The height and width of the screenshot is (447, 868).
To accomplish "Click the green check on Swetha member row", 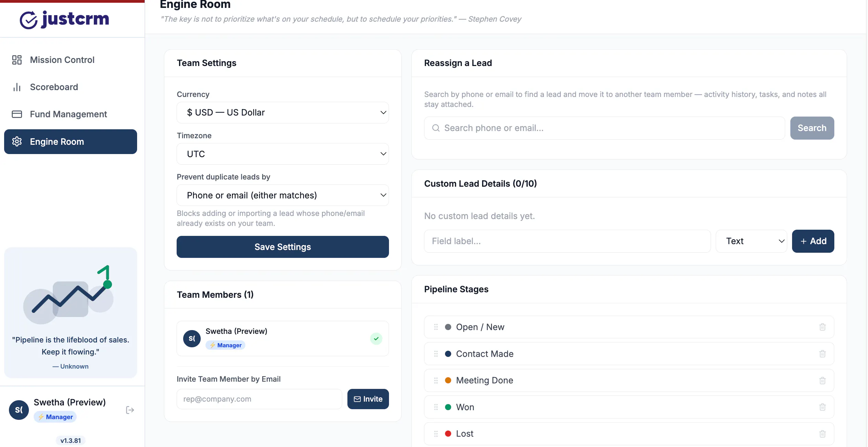I will pyautogui.click(x=376, y=339).
